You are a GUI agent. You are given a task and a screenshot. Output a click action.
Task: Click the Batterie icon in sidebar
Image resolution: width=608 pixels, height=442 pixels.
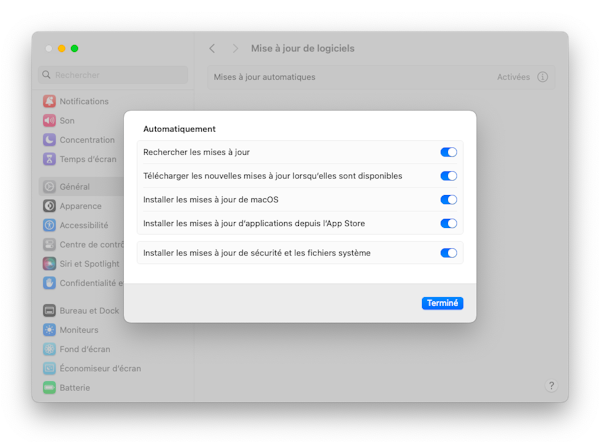[49, 388]
